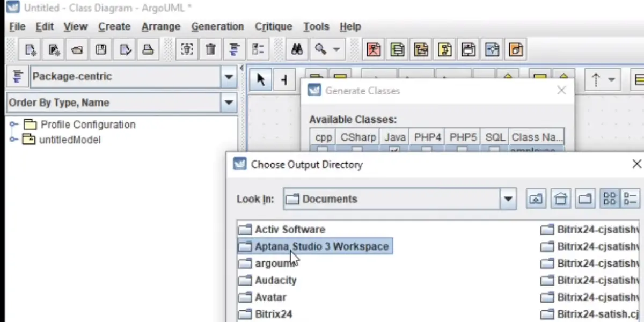This screenshot has width=644, height=322.
Task: Click the cpp column header
Action: point(324,137)
